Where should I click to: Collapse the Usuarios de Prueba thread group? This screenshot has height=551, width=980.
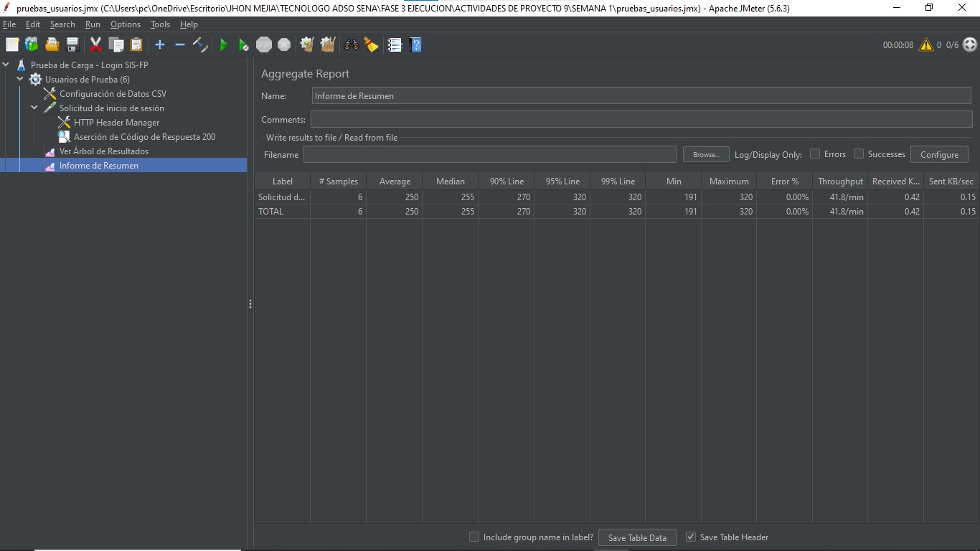(20, 80)
